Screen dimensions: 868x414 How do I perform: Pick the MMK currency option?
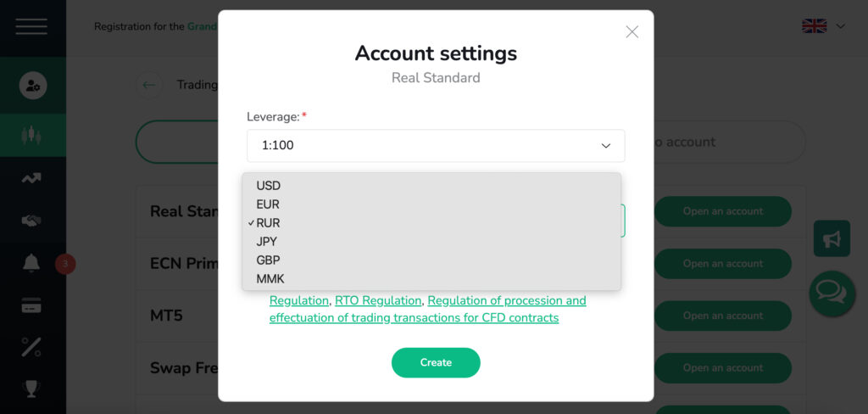pos(269,279)
